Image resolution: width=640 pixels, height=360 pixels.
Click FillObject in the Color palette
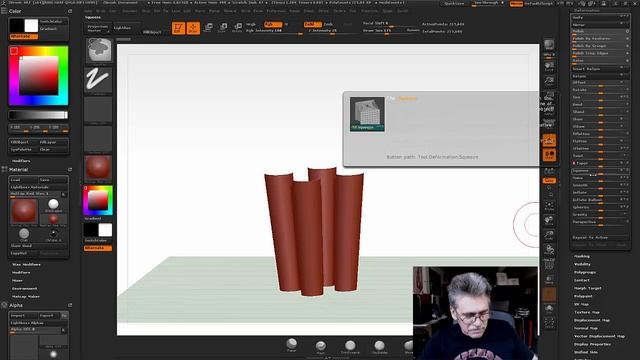click(x=24, y=142)
